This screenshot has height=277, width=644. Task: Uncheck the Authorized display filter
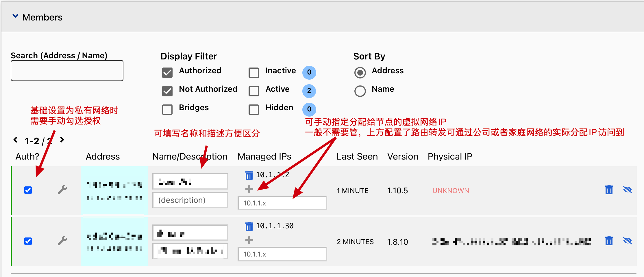167,73
